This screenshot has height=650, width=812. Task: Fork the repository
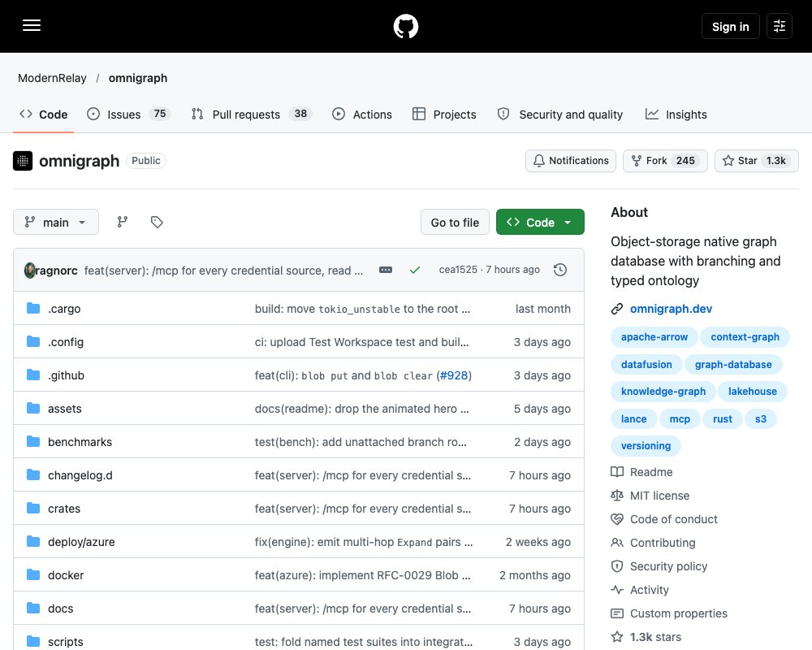click(665, 161)
